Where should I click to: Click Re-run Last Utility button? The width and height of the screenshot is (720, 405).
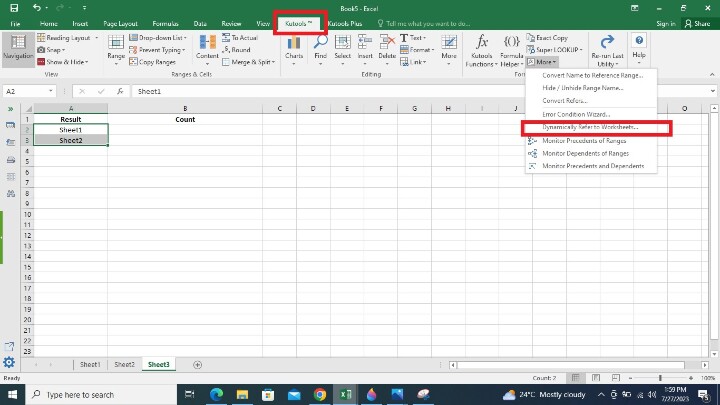tap(607, 50)
